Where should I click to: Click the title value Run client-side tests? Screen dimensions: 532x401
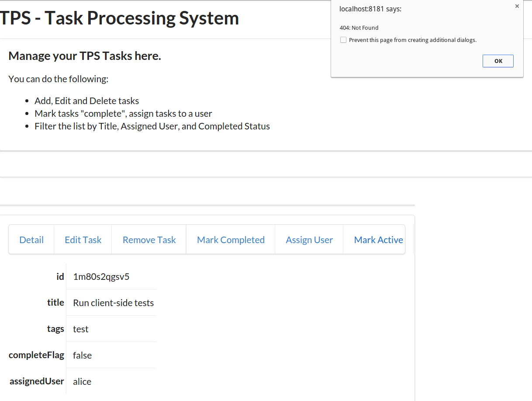pyautogui.click(x=113, y=303)
